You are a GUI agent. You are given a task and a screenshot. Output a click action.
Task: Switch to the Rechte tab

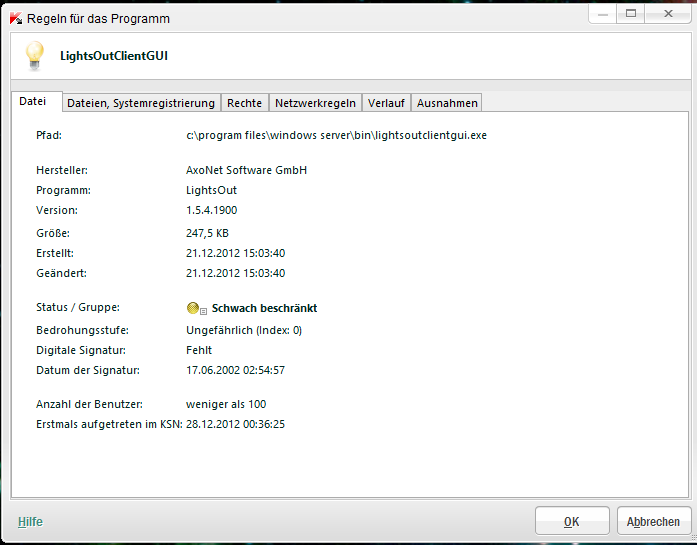(x=244, y=103)
